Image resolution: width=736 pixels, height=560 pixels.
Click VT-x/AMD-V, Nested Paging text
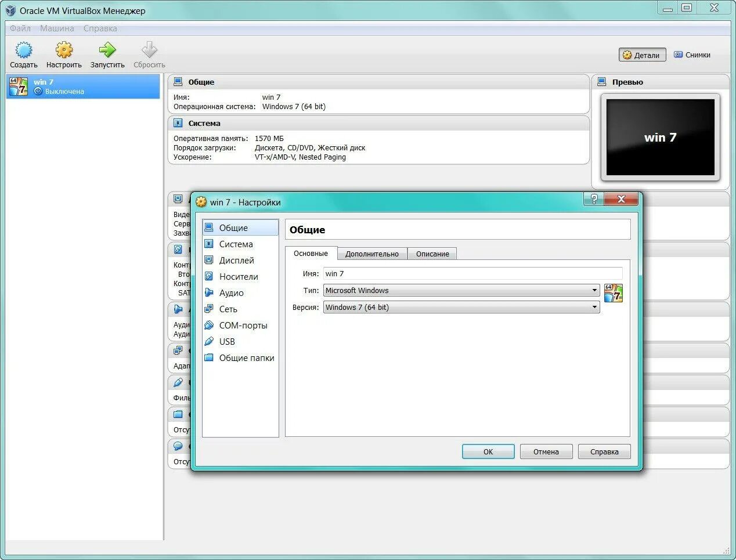point(300,157)
